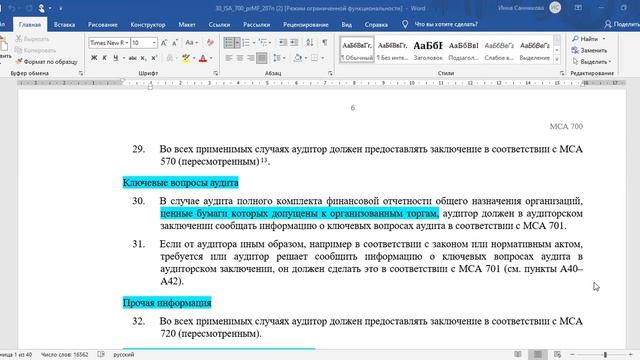Click Поделиться share button
Image resolution: width=640 pixels, height=360 pixels.
click(x=622, y=24)
